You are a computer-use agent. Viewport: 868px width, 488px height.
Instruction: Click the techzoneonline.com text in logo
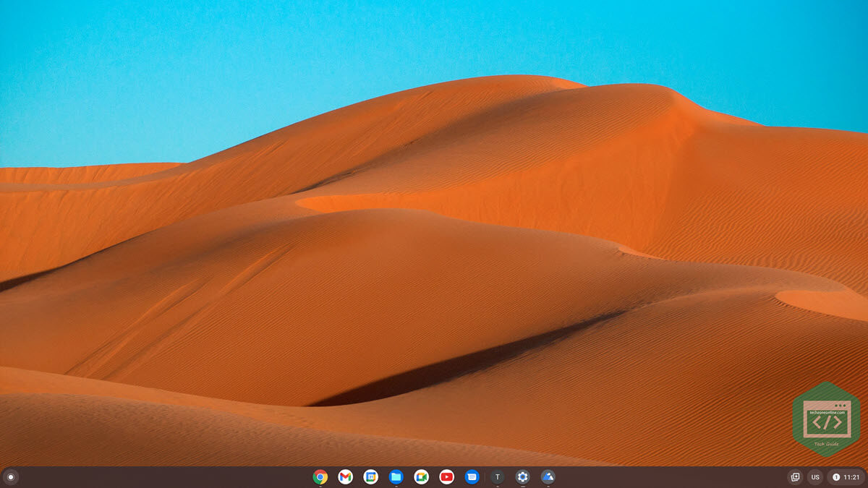826,412
